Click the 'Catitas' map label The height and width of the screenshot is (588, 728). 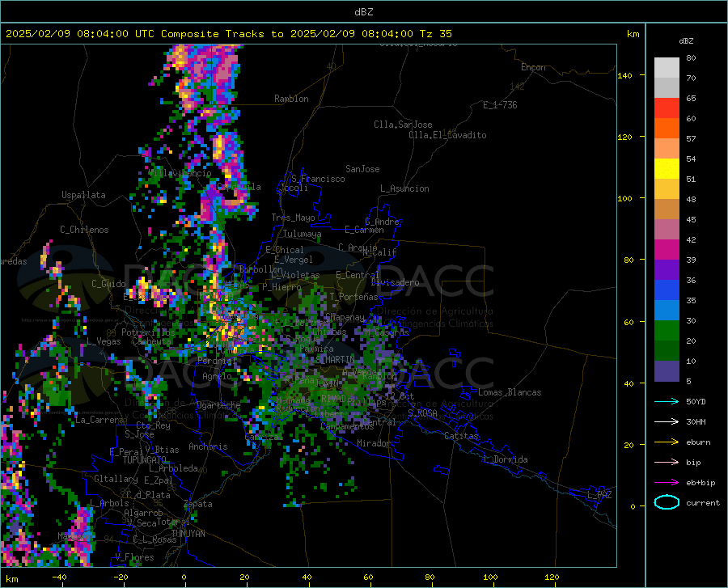461,436
